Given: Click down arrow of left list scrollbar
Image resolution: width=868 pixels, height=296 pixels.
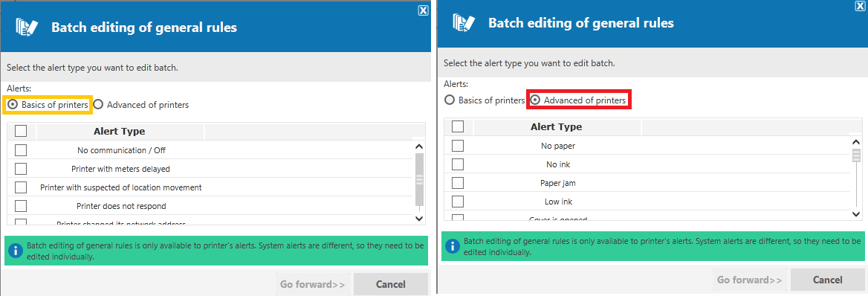Looking at the screenshot, I should click(x=419, y=219).
